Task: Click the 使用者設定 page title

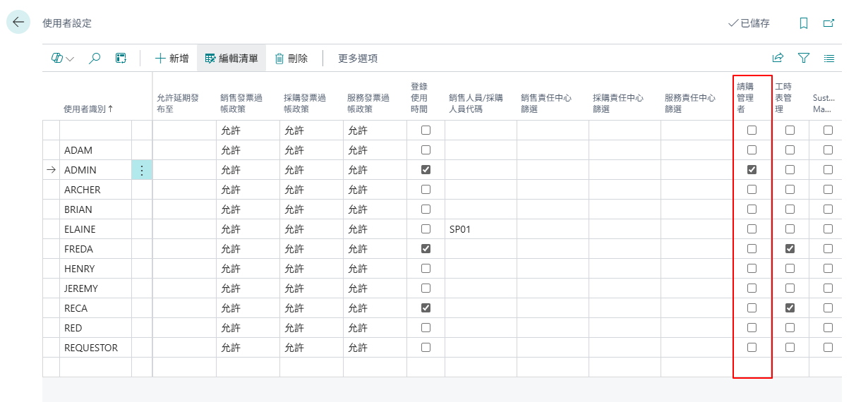Action: (67, 23)
